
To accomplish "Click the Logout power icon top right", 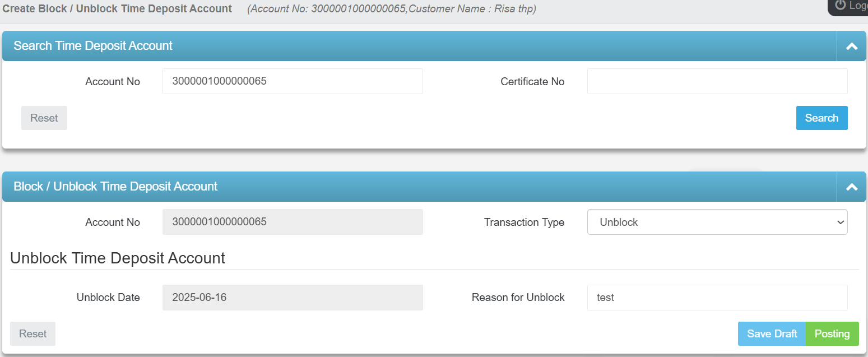I will [x=840, y=6].
